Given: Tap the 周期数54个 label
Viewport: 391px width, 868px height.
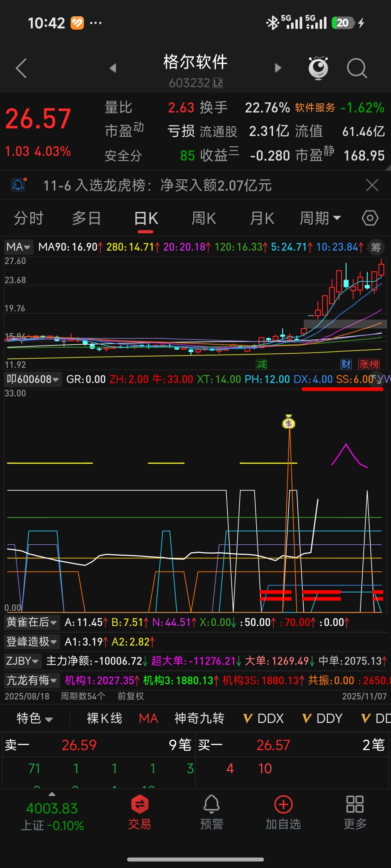Looking at the screenshot, I should [x=83, y=696].
